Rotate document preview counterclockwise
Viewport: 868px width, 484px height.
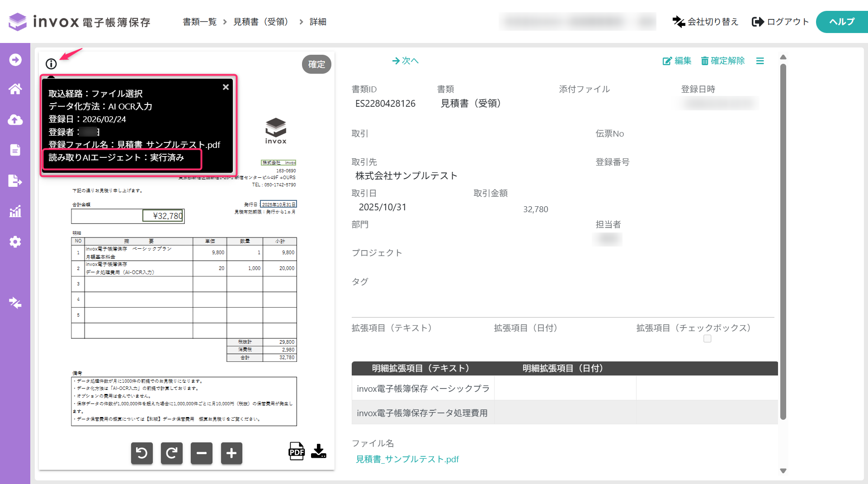point(142,453)
